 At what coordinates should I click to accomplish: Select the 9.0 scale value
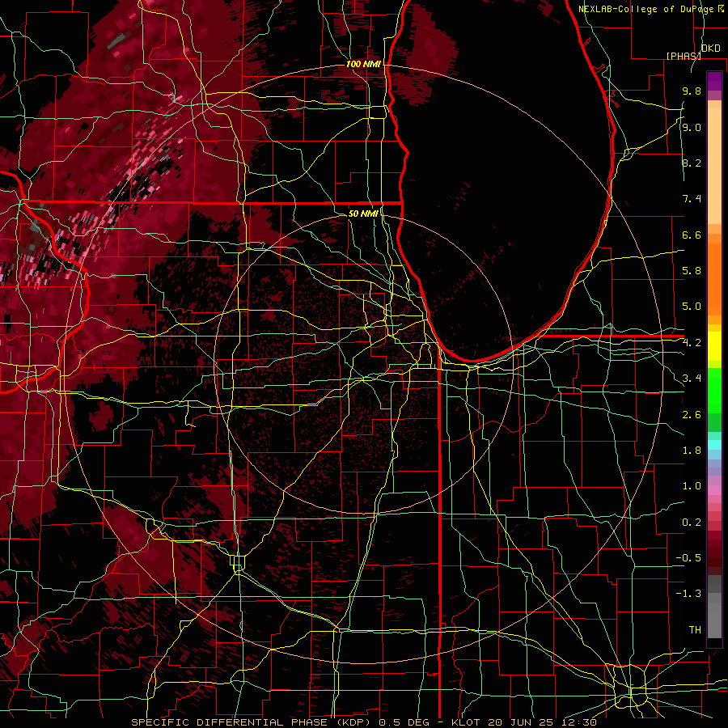click(x=692, y=127)
